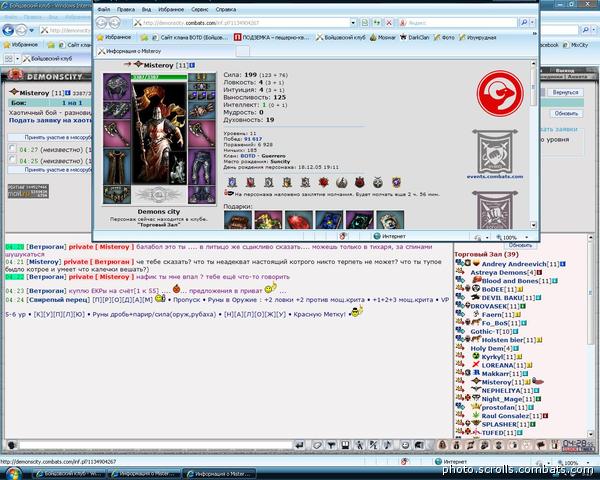Select the left-hand axe weapon slot
Image resolution: width=600 pixels, height=480 pixels.
(117, 134)
